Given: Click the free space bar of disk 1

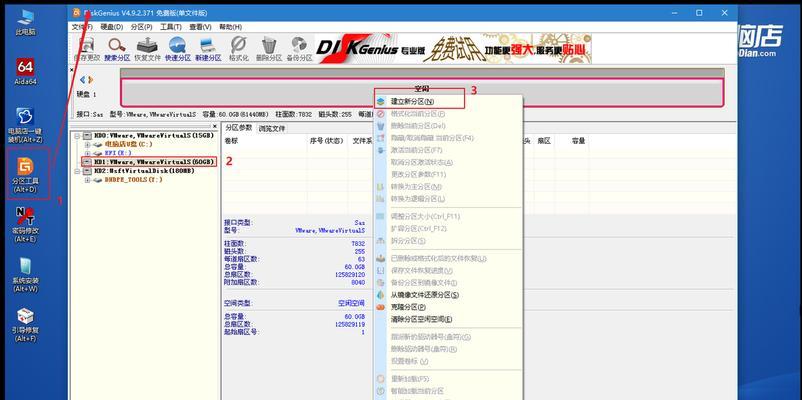Looking at the screenshot, I should (x=422, y=93).
